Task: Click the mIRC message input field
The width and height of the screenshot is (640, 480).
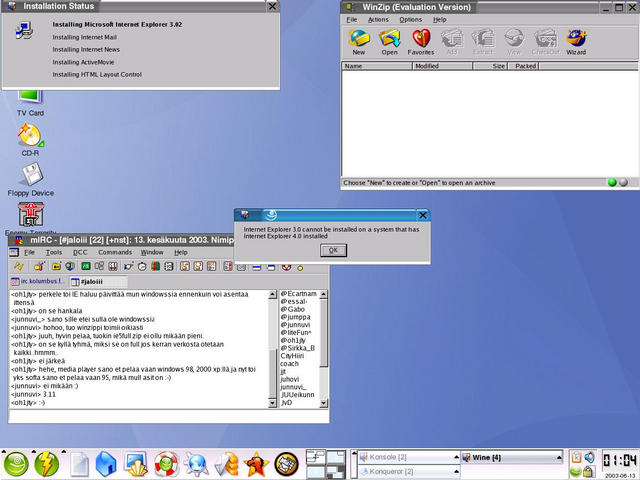Action: [168, 416]
